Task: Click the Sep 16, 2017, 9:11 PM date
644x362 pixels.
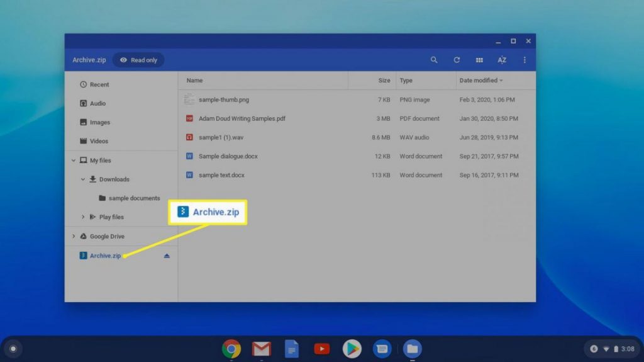Action: point(489,175)
